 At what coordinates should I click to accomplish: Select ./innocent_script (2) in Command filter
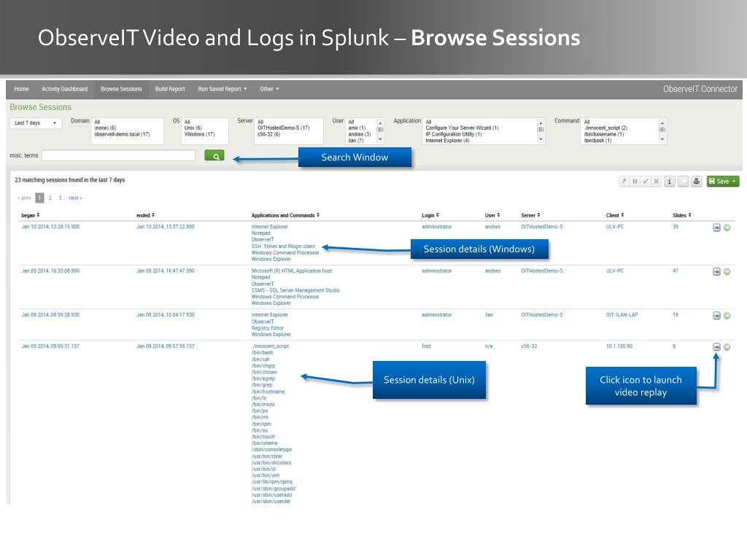click(605, 128)
